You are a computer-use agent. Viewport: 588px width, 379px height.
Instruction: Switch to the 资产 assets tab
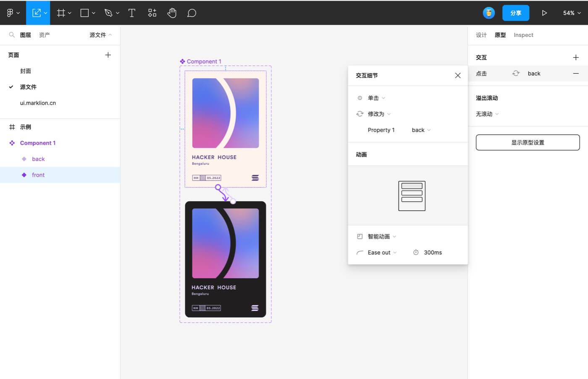tap(45, 35)
